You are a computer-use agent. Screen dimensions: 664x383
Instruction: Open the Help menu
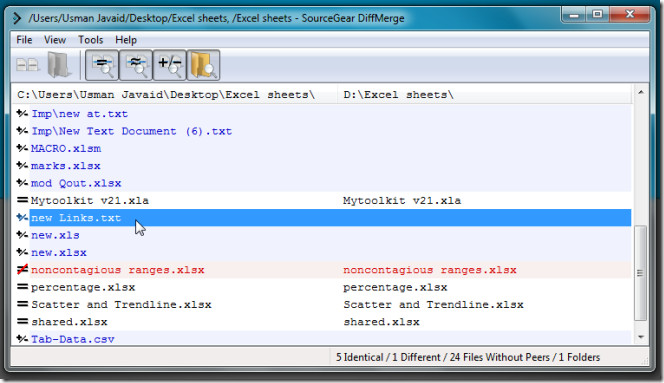(x=126, y=40)
